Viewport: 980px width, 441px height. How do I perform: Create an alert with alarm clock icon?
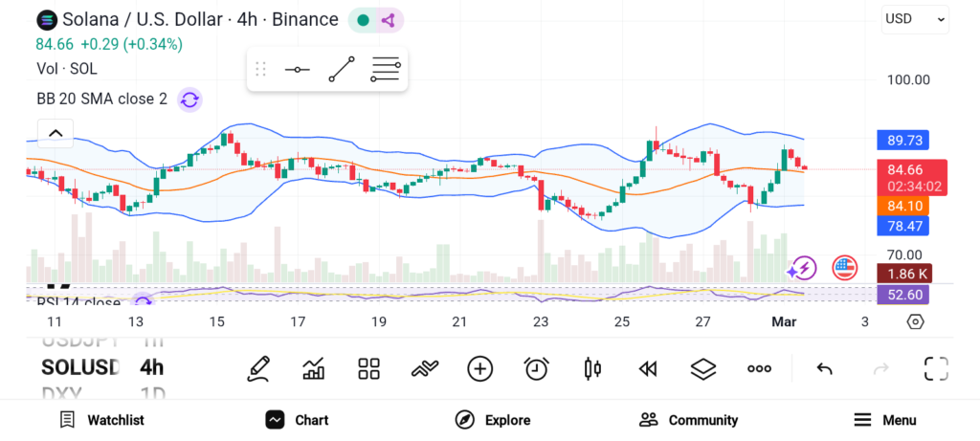(x=536, y=368)
